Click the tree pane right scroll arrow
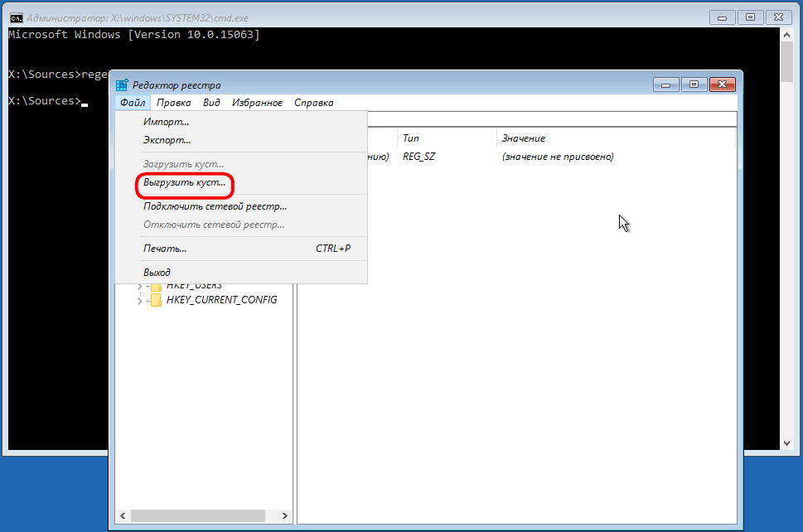 285,515
